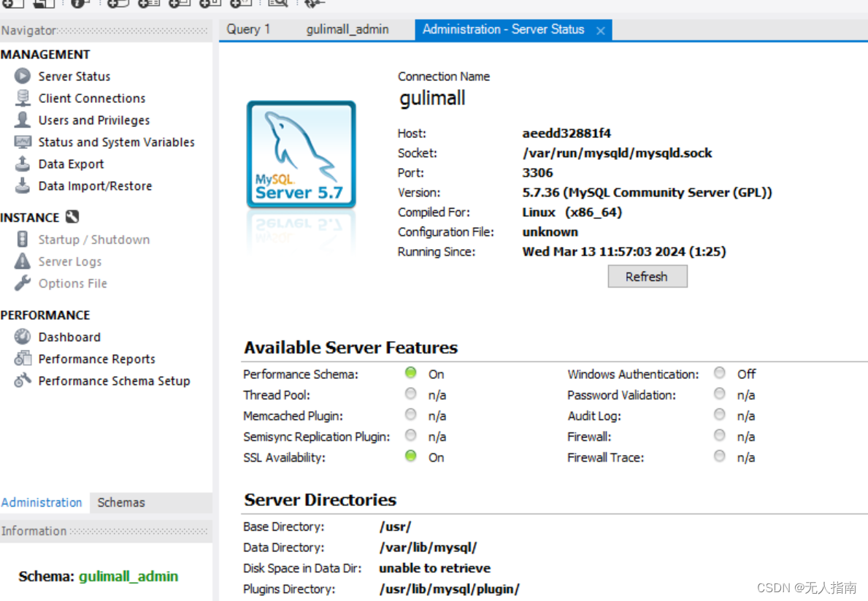
Task: Click the wrench icon beside INSTANCE
Action: click(x=72, y=217)
